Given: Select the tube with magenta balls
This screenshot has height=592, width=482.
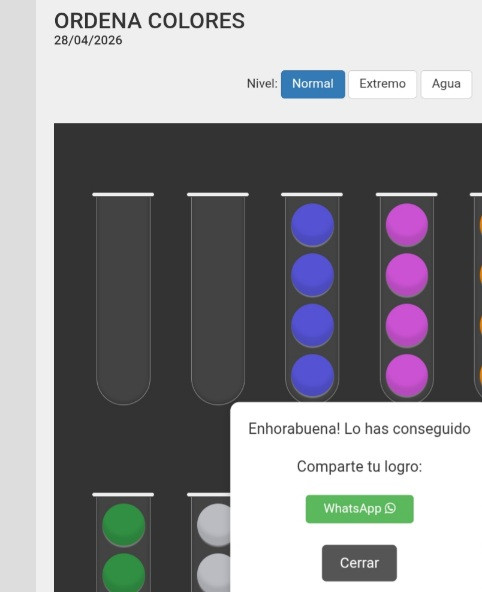Looking at the screenshot, I should [407, 298].
